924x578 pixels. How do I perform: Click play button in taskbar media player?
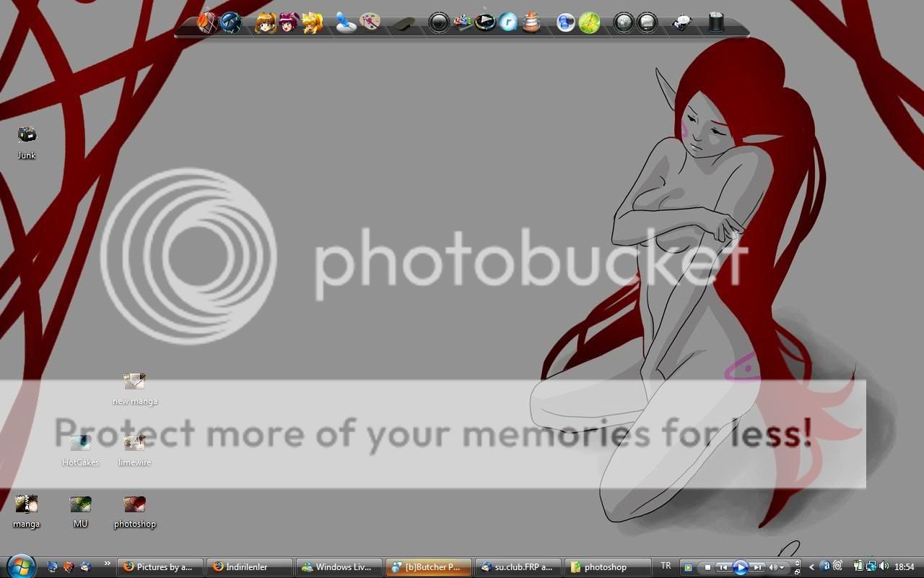pyautogui.click(x=741, y=568)
